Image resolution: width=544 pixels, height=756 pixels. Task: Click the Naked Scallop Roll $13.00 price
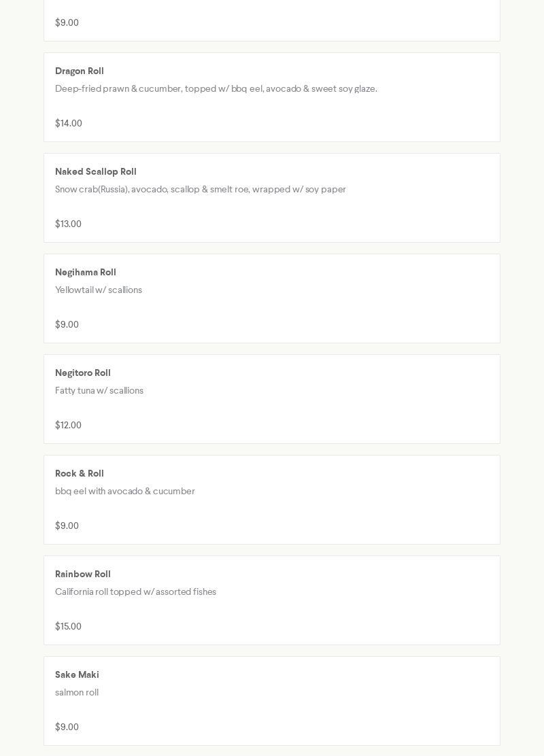[68, 224]
